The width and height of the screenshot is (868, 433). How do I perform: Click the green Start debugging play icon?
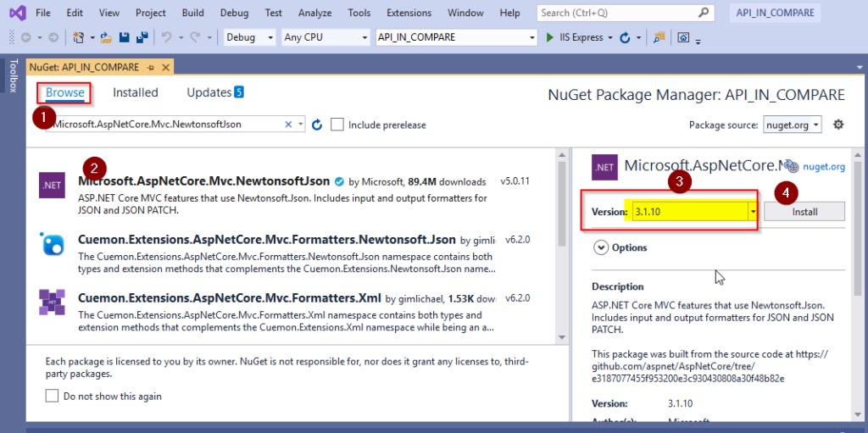point(549,37)
